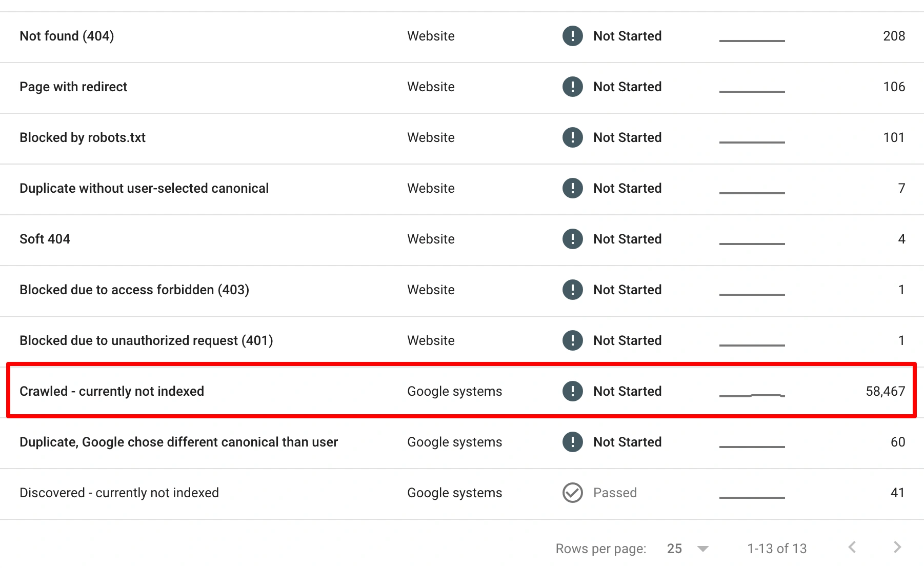The image size is (924, 568).
Task: Select the Blocked due to unauthorized request (401) row
Action: tap(146, 340)
